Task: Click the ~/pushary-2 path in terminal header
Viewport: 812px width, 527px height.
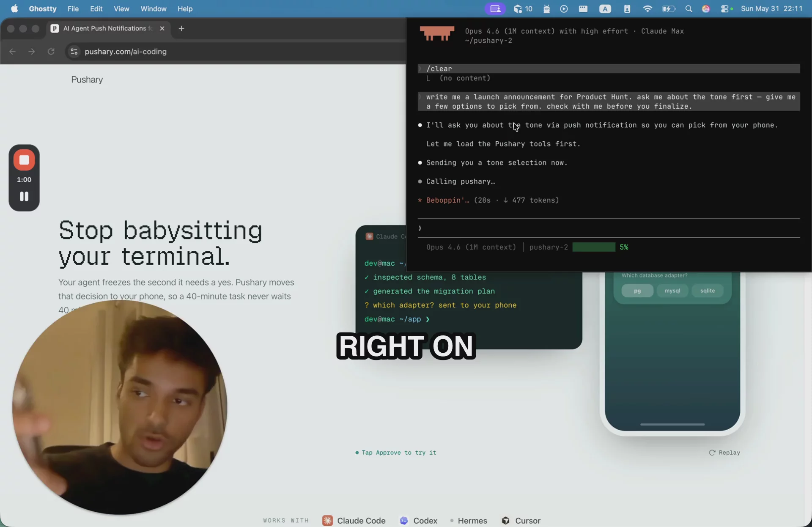Action: click(x=488, y=41)
